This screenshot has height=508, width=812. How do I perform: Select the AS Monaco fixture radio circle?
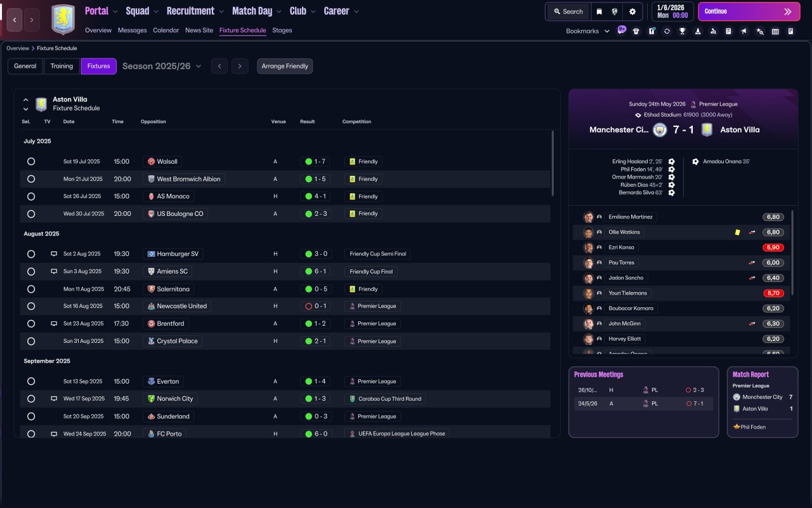click(x=31, y=197)
